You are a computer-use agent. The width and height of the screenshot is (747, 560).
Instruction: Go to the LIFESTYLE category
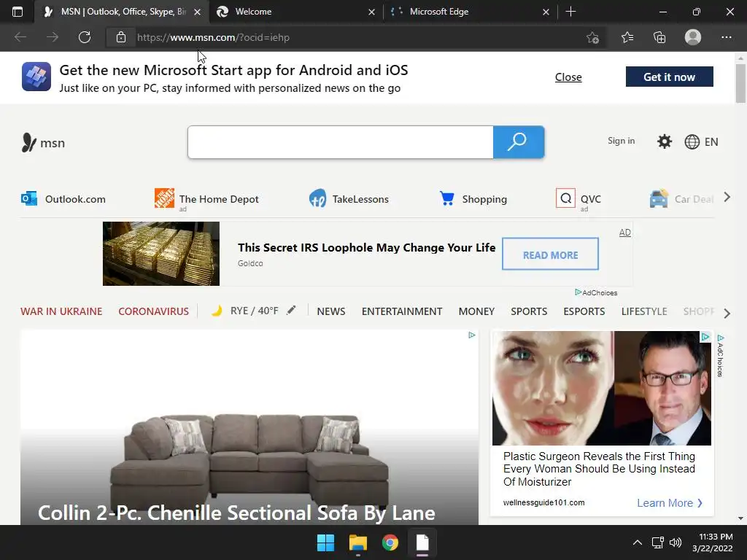pyautogui.click(x=644, y=311)
